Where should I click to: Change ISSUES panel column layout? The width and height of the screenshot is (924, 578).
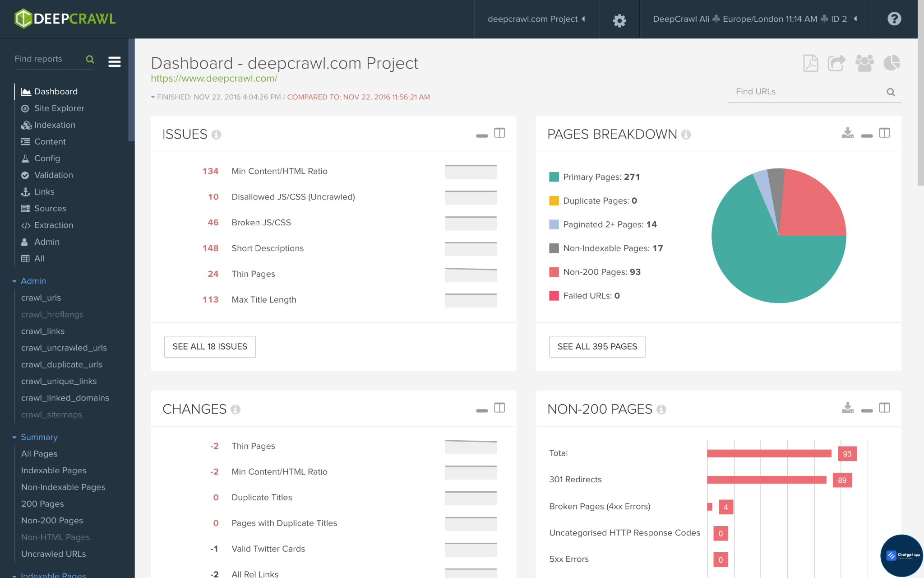(x=499, y=133)
